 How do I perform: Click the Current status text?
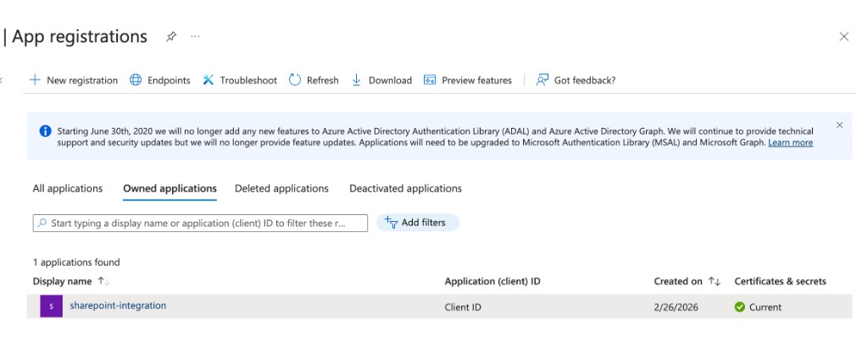point(765,307)
